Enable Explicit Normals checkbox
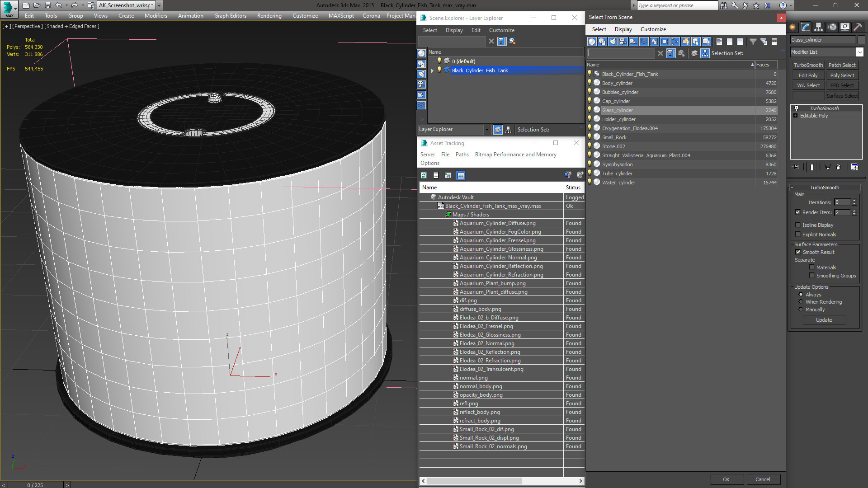The height and width of the screenshot is (488, 868). pyautogui.click(x=797, y=235)
